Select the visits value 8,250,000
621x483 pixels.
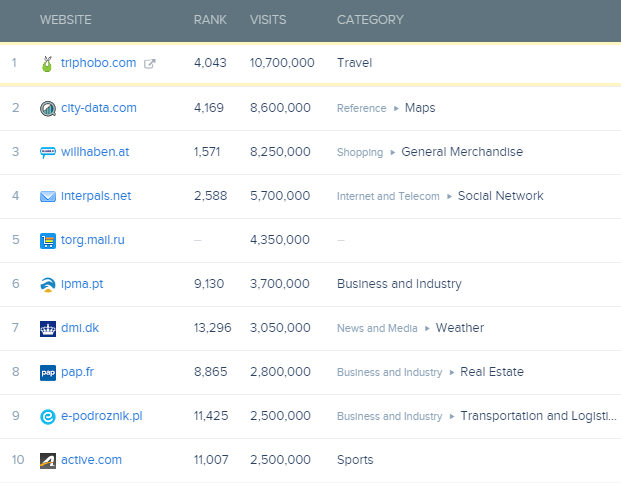click(x=280, y=152)
